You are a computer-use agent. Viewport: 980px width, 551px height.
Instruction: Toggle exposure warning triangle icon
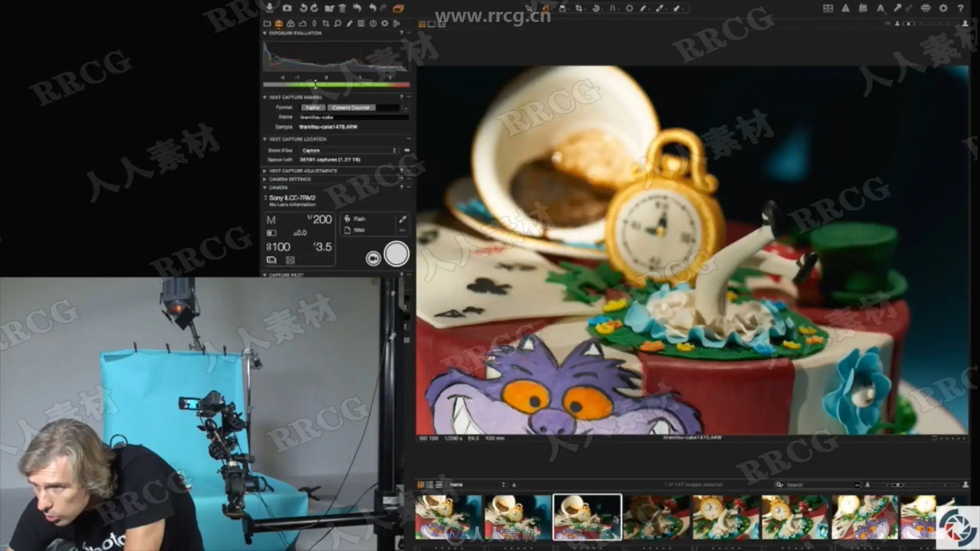click(846, 8)
